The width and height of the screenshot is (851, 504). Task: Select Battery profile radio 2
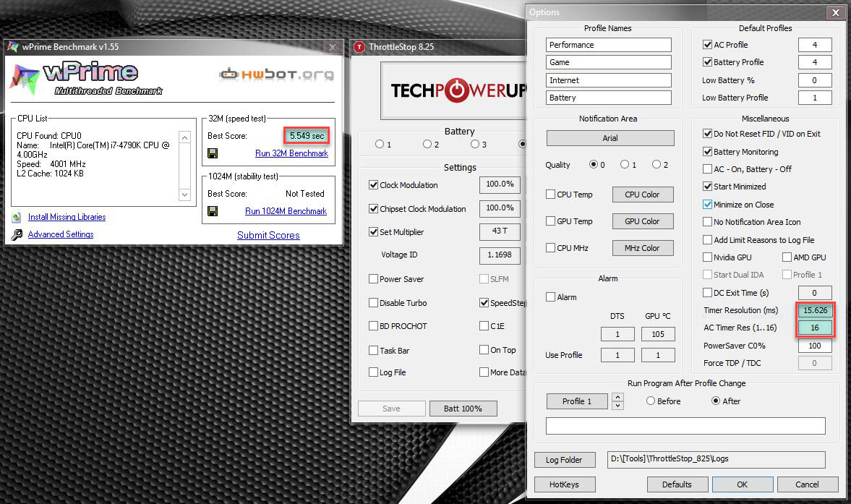(427, 145)
